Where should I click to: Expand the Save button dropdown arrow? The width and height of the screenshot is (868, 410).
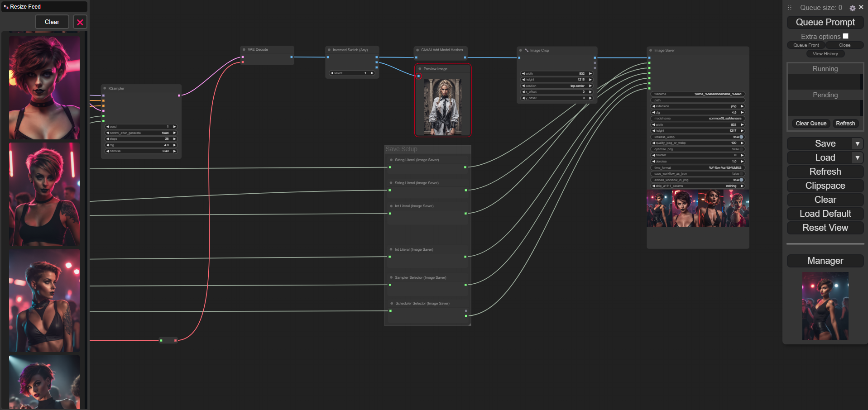point(857,144)
